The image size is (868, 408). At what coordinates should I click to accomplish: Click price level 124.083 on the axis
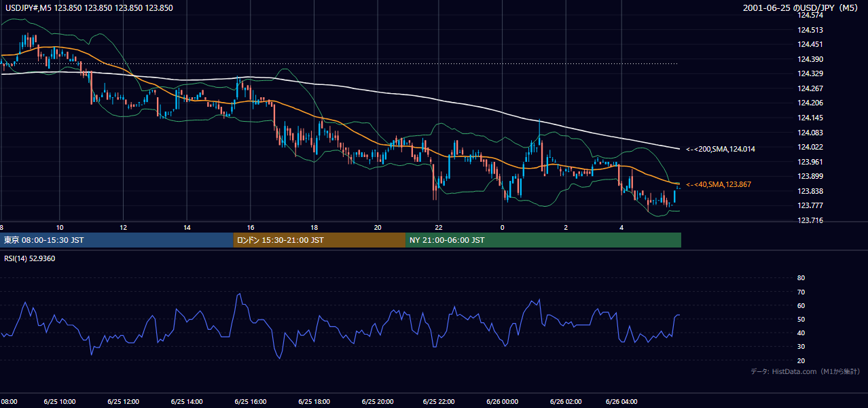click(x=810, y=133)
